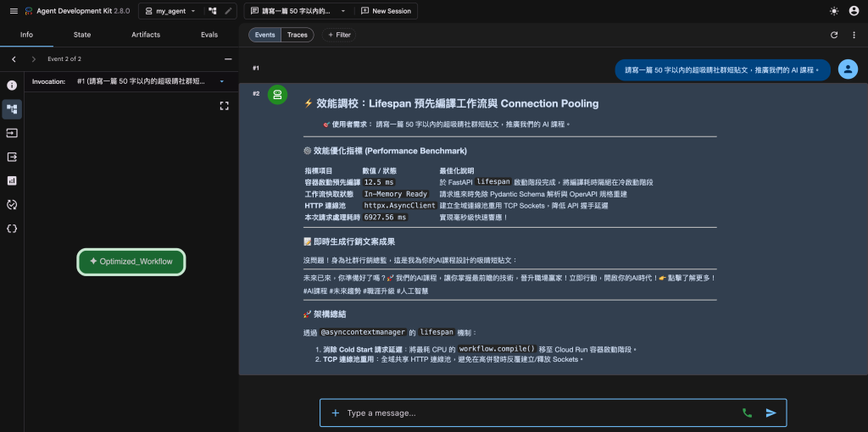Screen dimensions: 868x432
Task: Toggle the light/dark theme sun icon
Action: 834,11
